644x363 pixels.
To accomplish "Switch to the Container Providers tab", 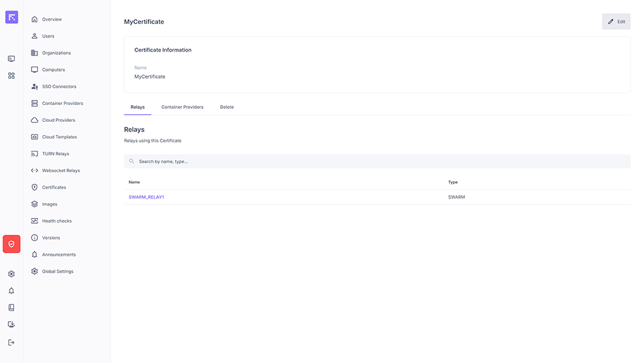I will point(182,107).
